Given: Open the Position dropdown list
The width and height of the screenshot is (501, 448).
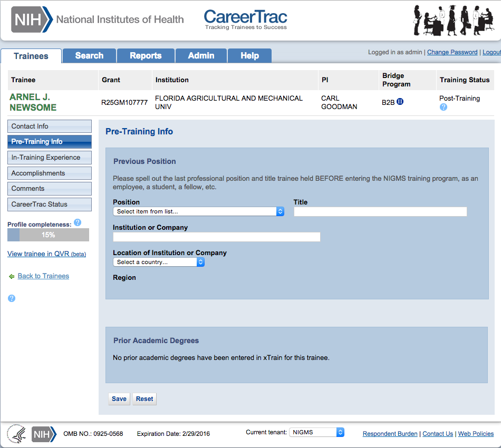Looking at the screenshot, I should 198,211.
